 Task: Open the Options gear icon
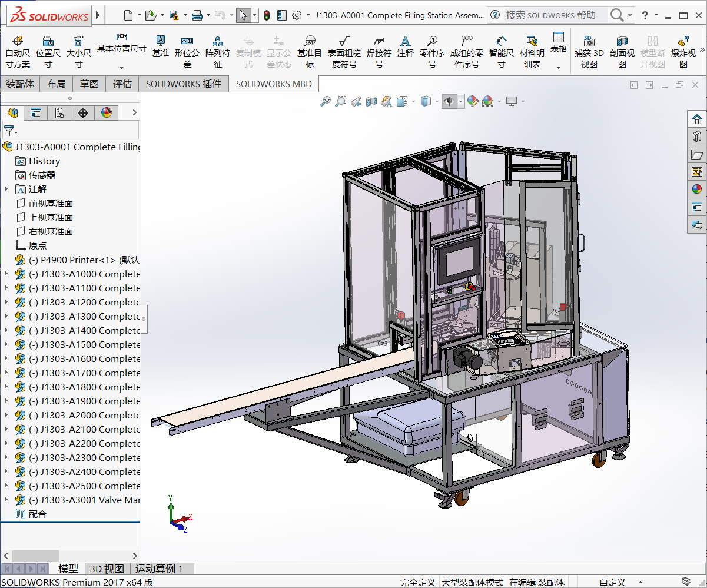[297, 15]
